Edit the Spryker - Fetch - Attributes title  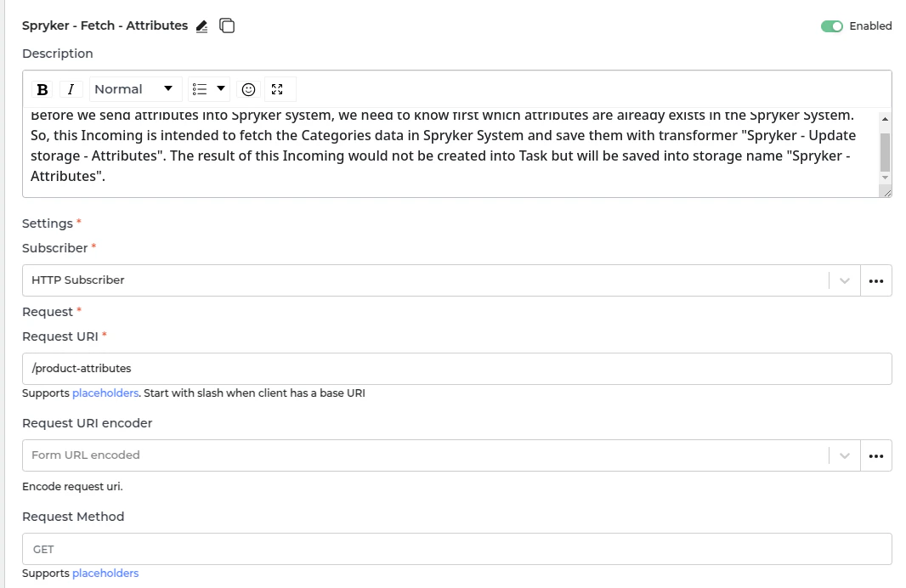[x=201, y=26]
